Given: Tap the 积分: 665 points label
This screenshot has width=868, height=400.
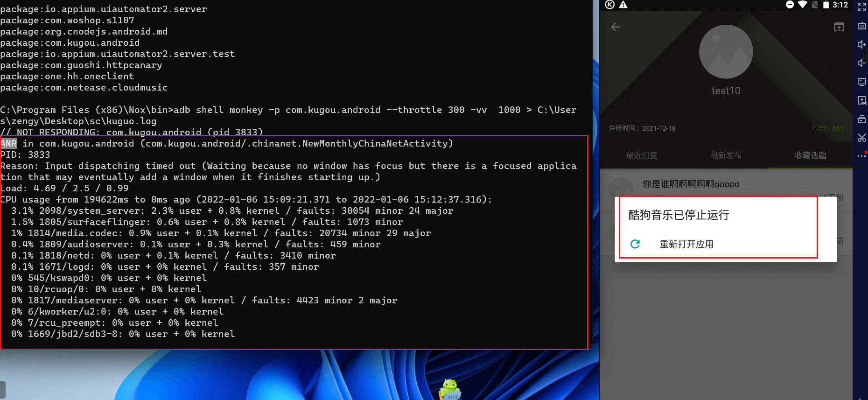Looking at the screenshot, I should (828, 128).
